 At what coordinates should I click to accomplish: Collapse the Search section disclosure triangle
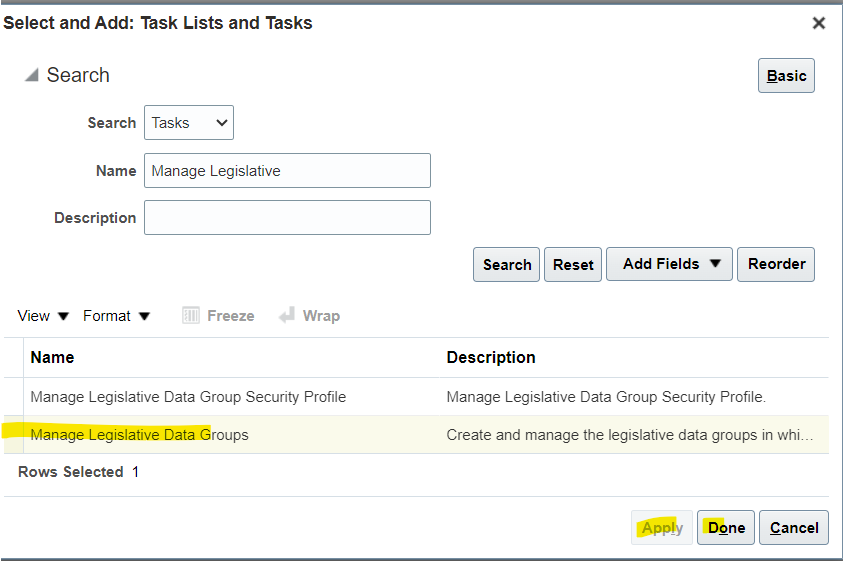point(31,76)
